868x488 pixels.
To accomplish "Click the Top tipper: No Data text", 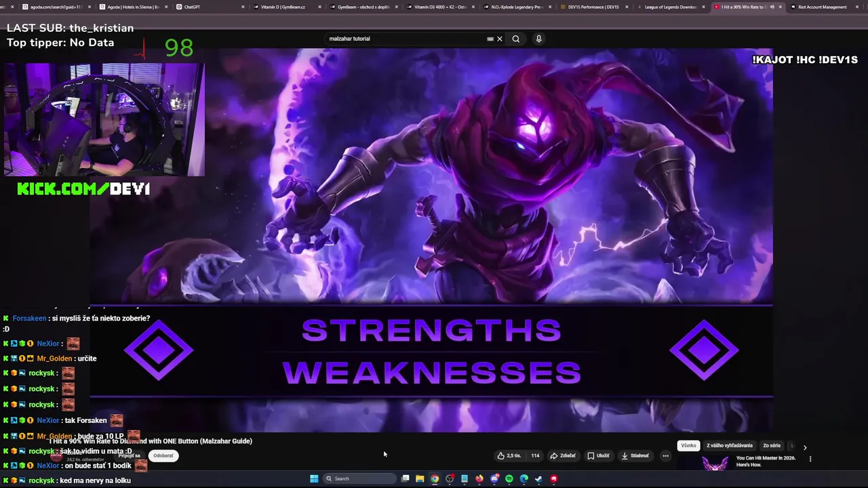I will [x=60, y=42].
